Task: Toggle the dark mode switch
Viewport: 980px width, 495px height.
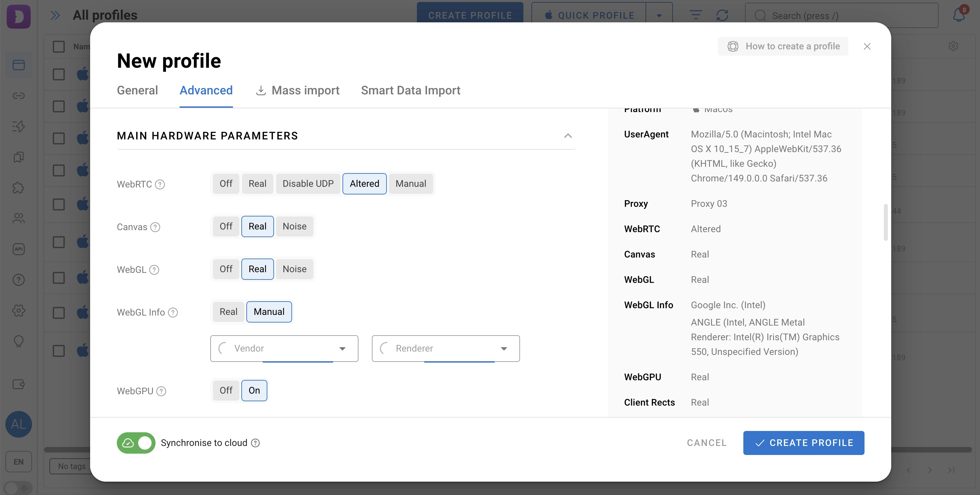Action: coord(18,488)
